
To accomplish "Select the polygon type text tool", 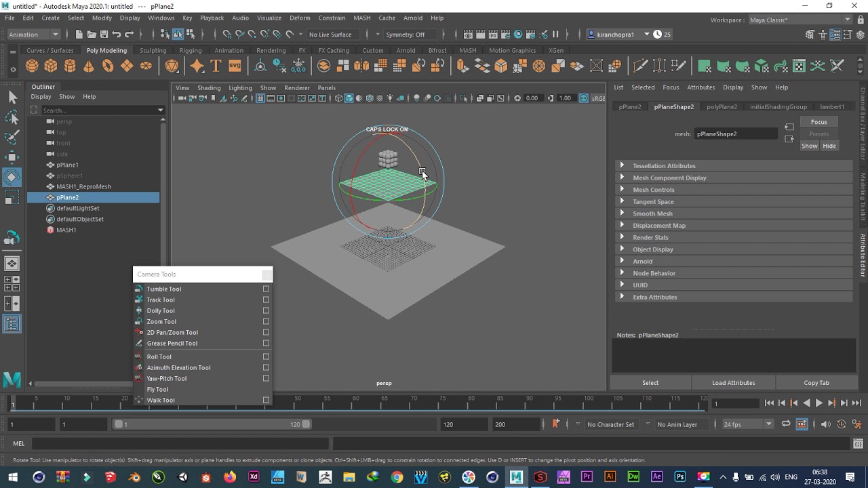I will [216, 66].
